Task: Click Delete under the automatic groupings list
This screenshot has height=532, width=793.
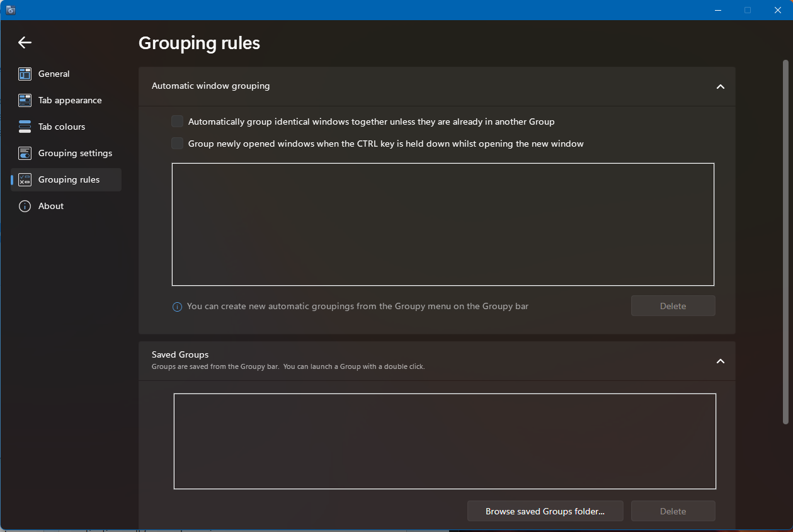Action: (x=673, y=306)
